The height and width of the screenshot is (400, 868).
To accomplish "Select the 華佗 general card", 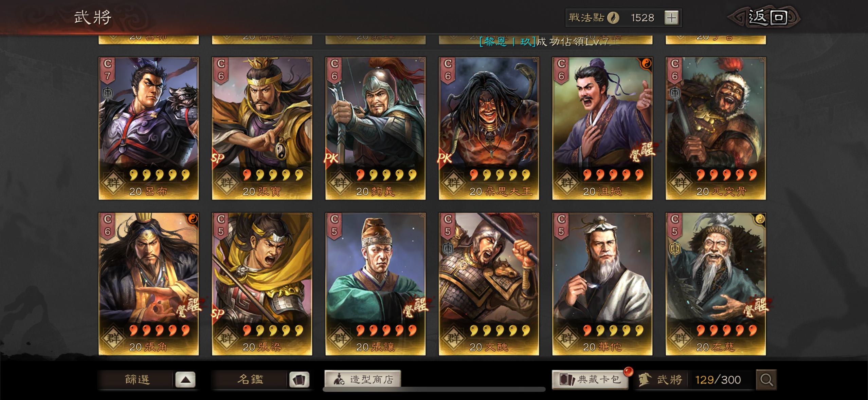I will tap(602, 284).
